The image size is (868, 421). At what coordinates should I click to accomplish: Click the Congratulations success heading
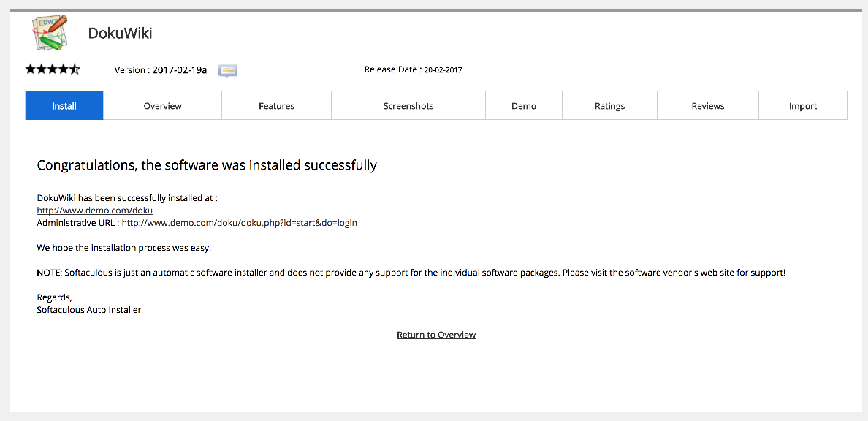click(207, 165)
